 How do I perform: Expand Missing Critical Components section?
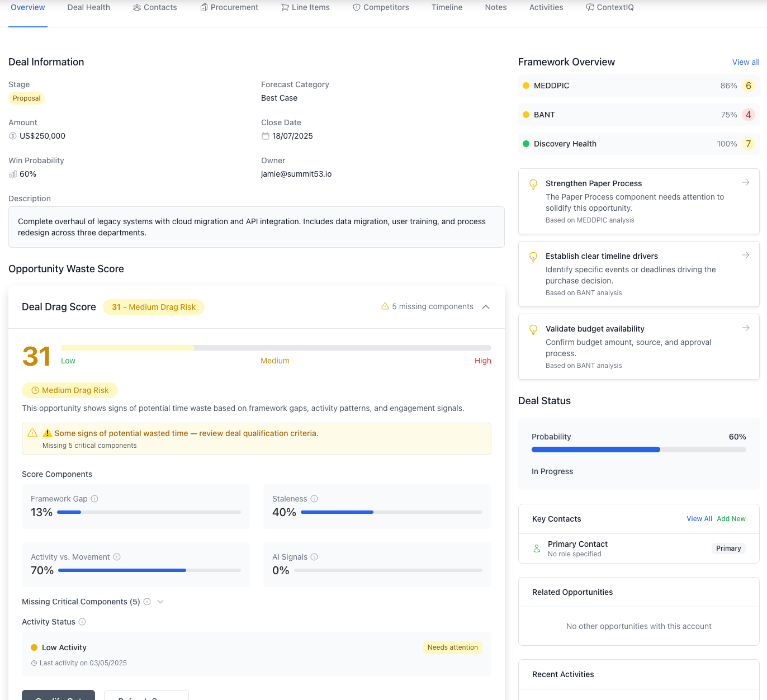coord(161,602)
